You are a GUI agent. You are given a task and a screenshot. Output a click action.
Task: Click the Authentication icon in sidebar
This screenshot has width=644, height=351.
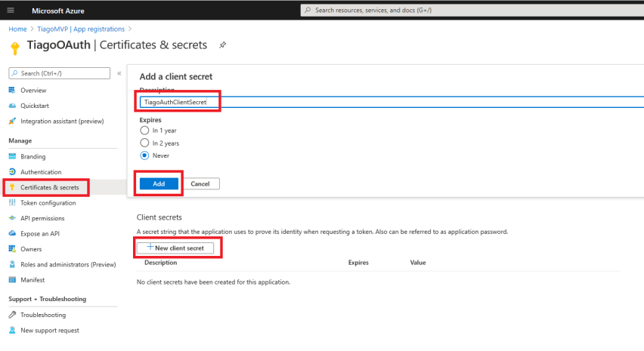(x=12, y=172)
